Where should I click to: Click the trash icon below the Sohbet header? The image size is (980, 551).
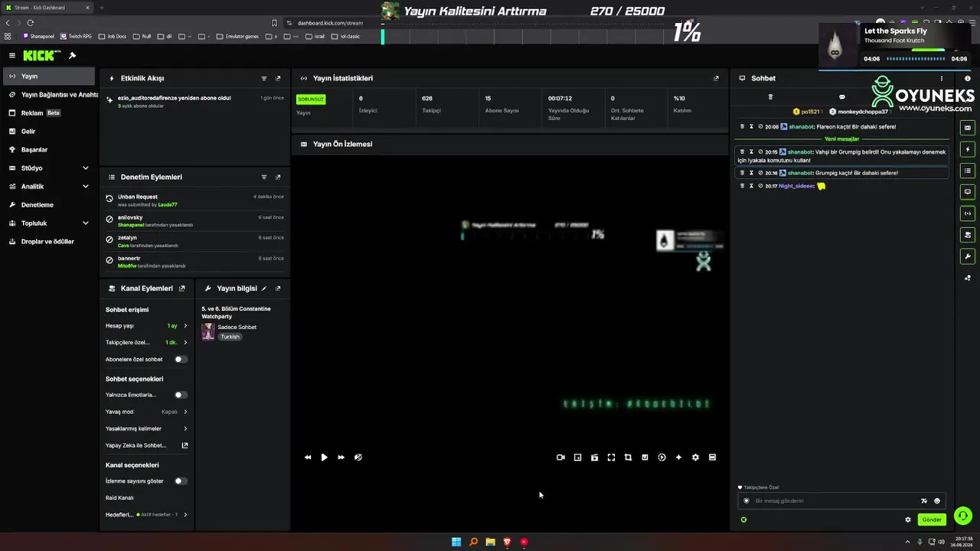[x=770, y=97]
